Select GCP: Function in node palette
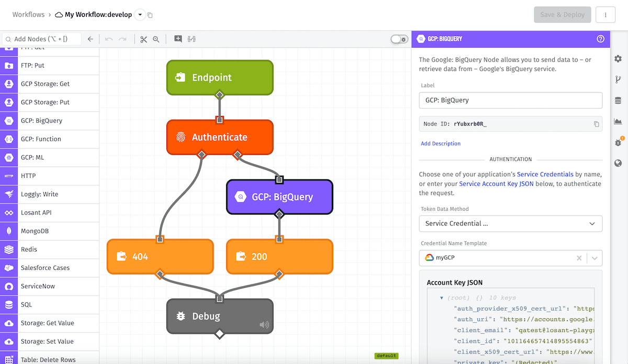628x364 pixels. pyautogui.click(x=50, y=139)
